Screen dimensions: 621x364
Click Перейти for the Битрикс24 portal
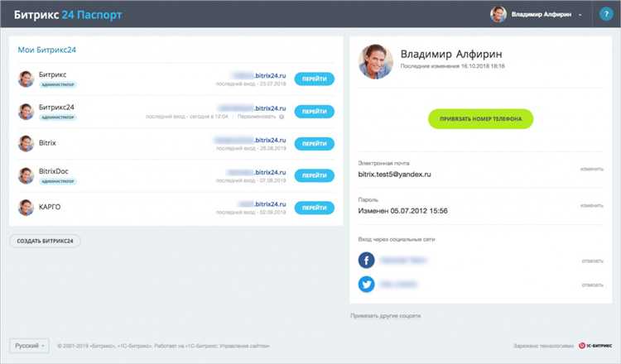(x=314, y=111)
